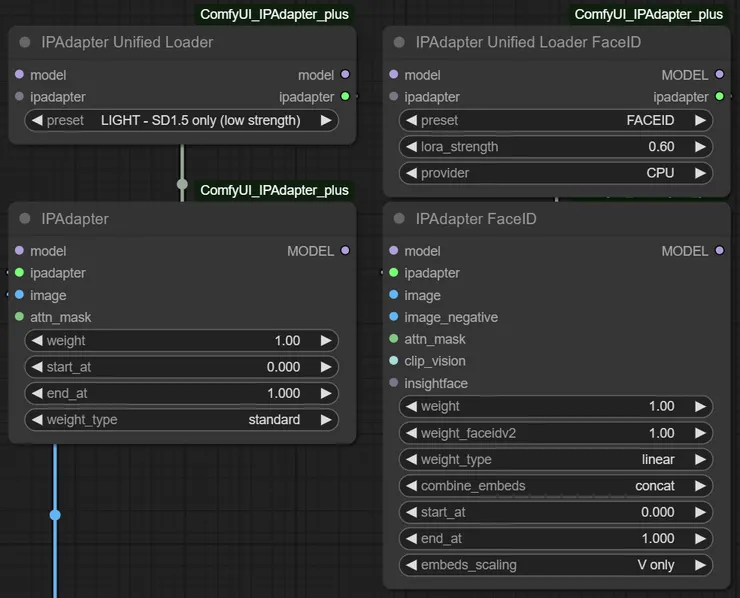Click MODEL output socket on IPAdapter node
740x598 pixels.
click(345, 250)
